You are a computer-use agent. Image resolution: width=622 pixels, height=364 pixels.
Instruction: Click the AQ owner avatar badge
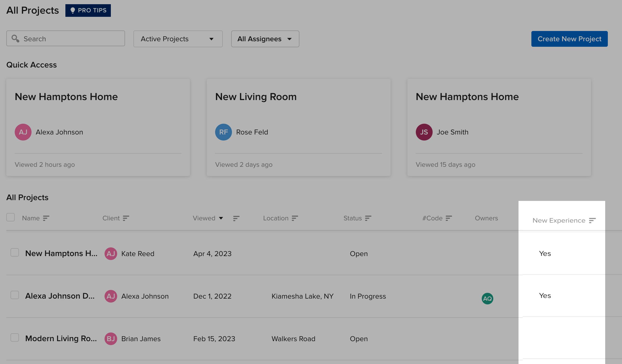(x=487, y=298)
